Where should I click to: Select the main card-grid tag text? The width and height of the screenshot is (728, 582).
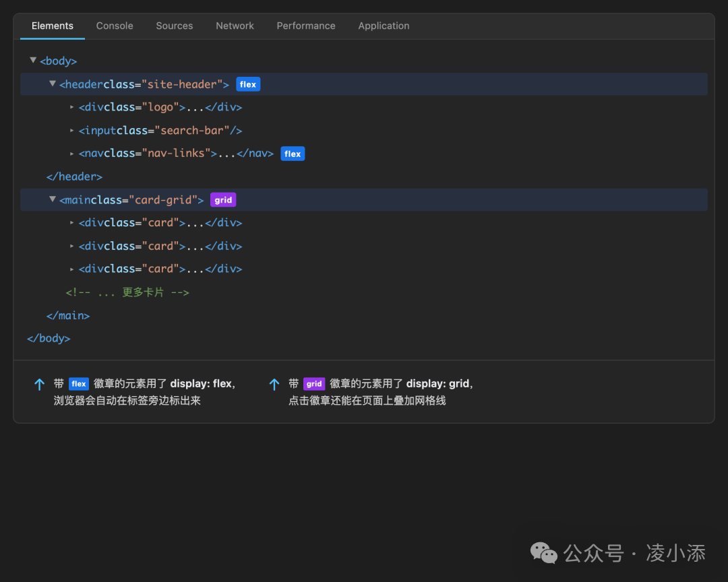pyautogui.click(x=131, y=200)
